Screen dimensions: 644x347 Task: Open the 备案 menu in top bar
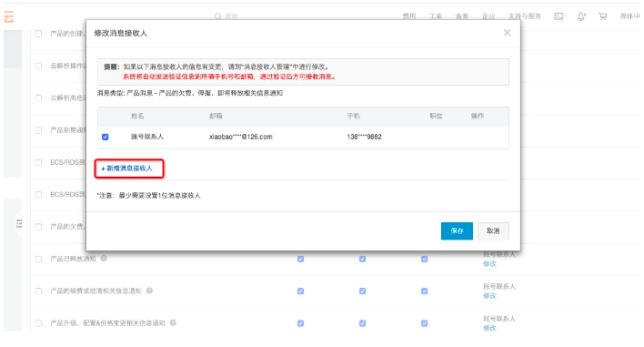[462, 16]
